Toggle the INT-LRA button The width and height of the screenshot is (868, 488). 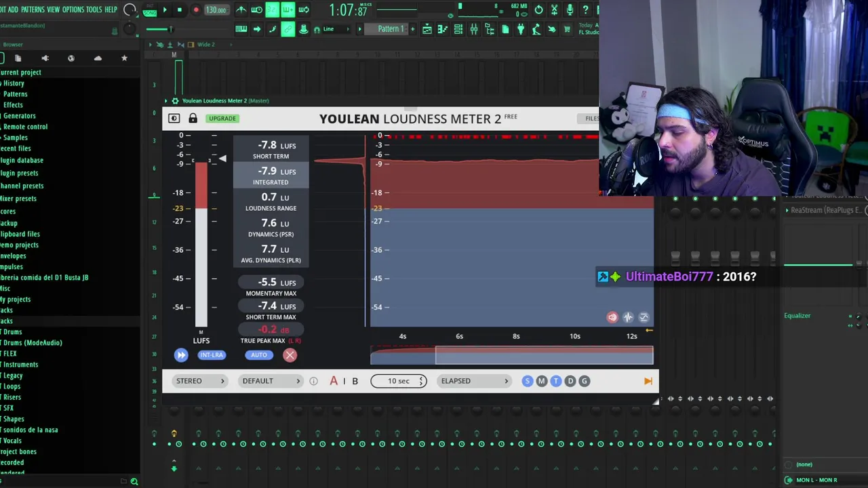coord(212,355)
